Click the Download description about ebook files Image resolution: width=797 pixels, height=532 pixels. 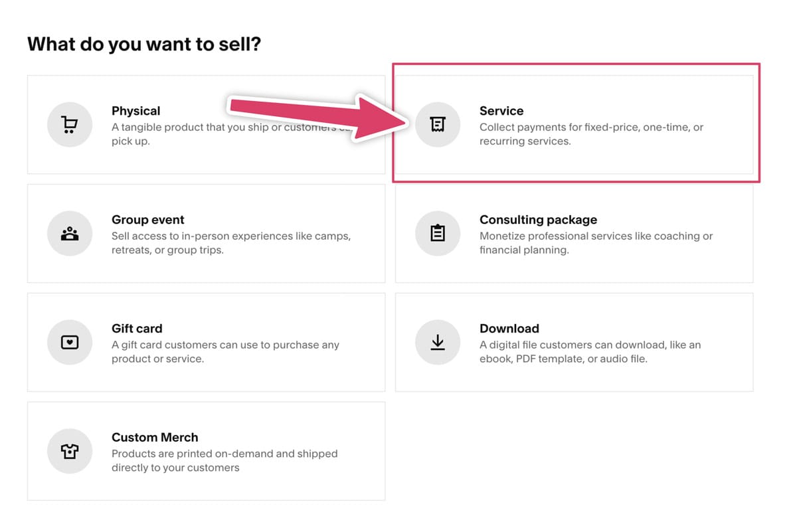(x=590, y=352)
